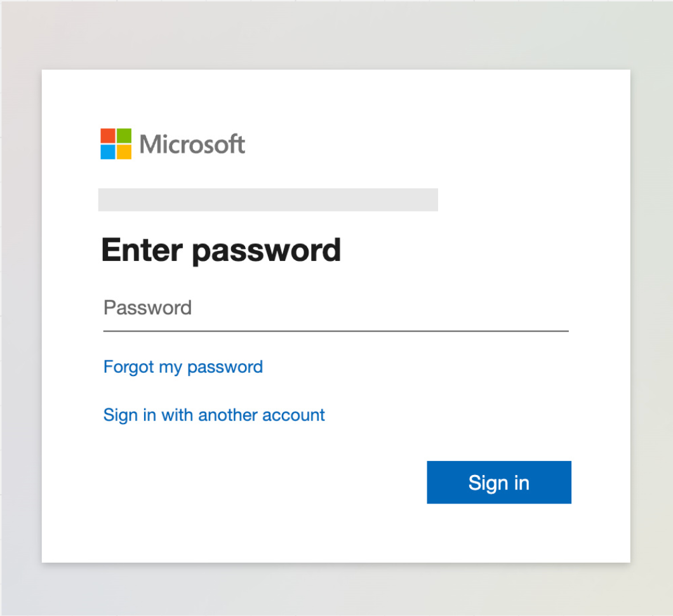Select the greyed-out account name bar
673x616 pixels.
(268, 199)
